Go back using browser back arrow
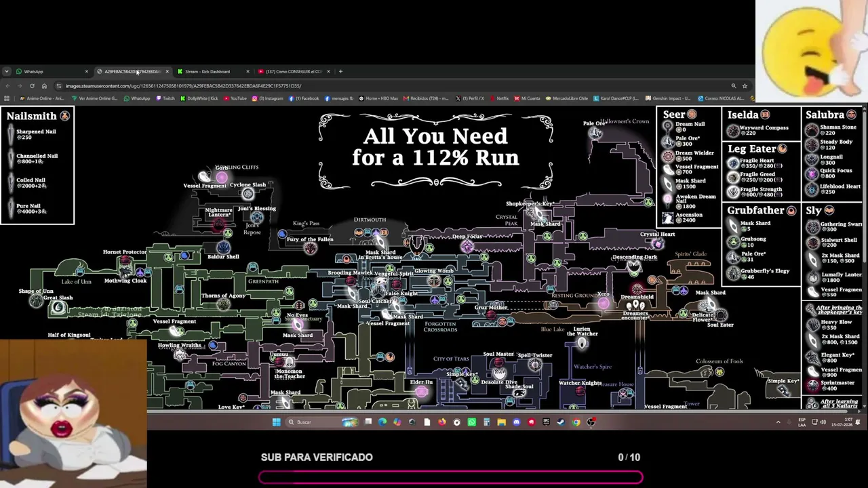 point(7,86)
